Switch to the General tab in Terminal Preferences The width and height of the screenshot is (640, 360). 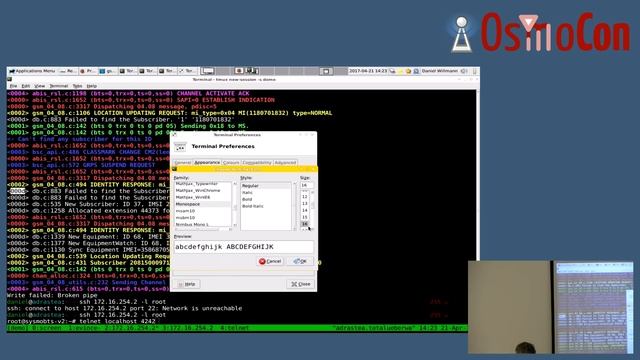tap(182, 162)
